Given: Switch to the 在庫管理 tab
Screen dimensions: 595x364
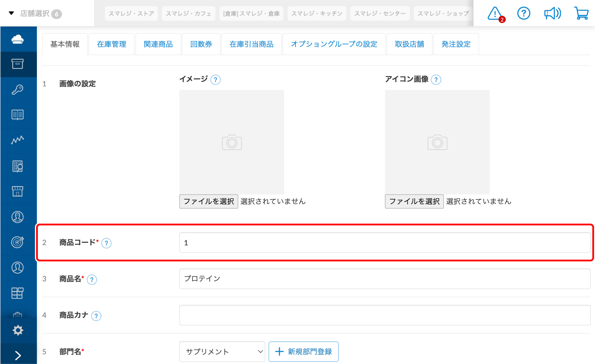Looking at the screenshot, I should pos(111,44).
